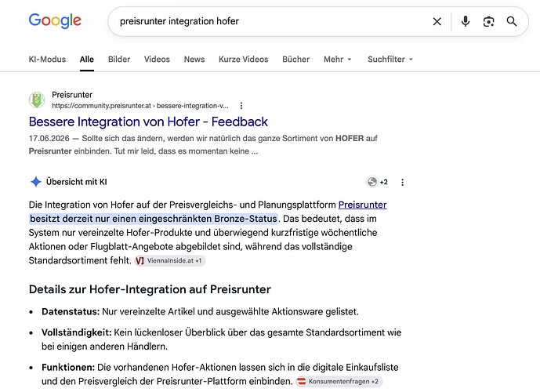The image size is (540, 392).
Task: Clear the search query with X icon
Action: (437, 21)
